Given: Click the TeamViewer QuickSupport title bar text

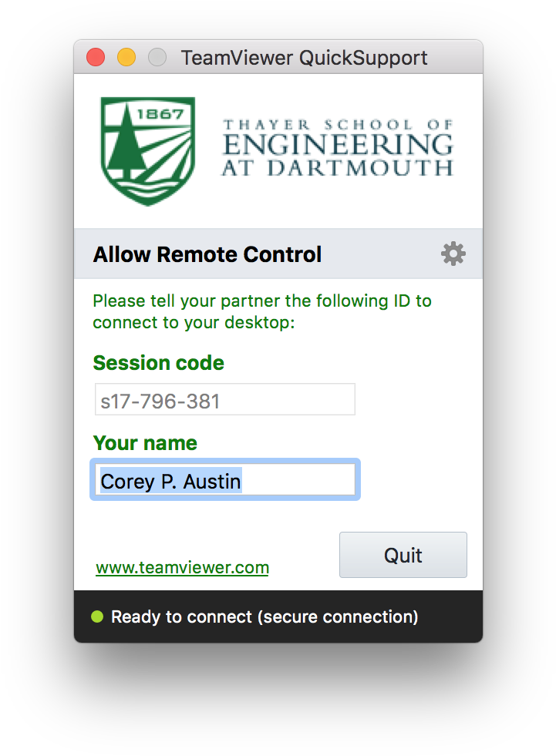Looking at the screenshot, I should (304, 58).
